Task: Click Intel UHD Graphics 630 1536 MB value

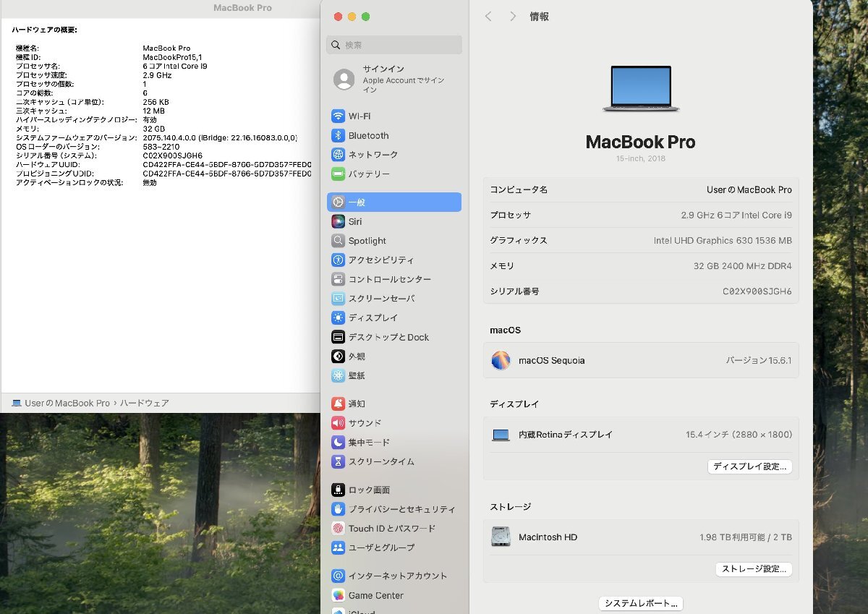Action: tap(723, 240)
